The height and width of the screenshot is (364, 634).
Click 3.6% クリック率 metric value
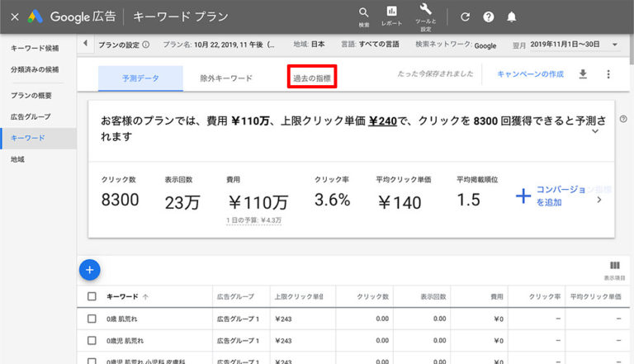coord(333,200)
